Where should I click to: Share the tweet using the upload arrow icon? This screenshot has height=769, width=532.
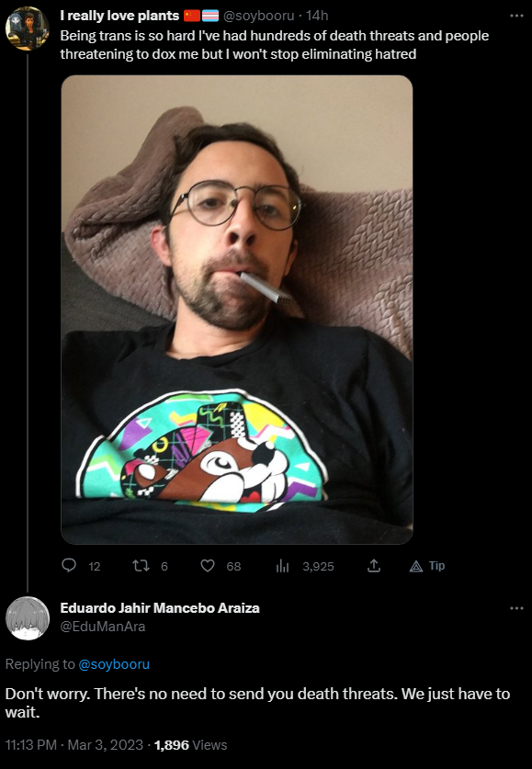(374, 566)
